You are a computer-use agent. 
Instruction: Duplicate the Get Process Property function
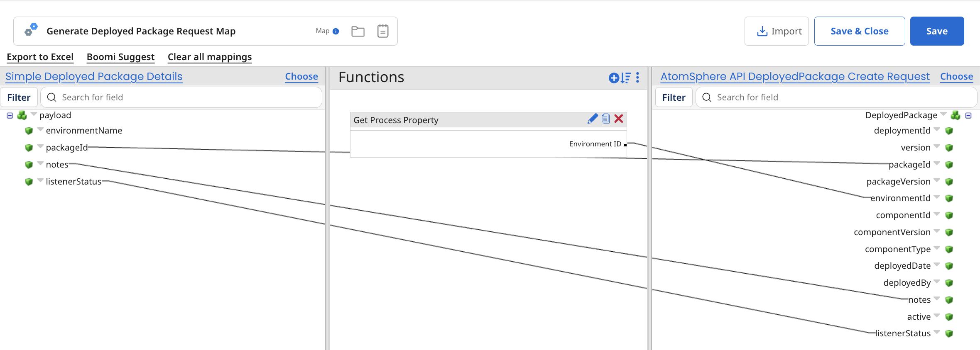(605, 119)
